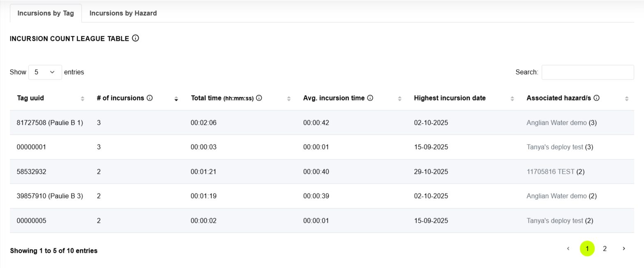
Task: Click the next page arrow
Action: coord(623,249)
